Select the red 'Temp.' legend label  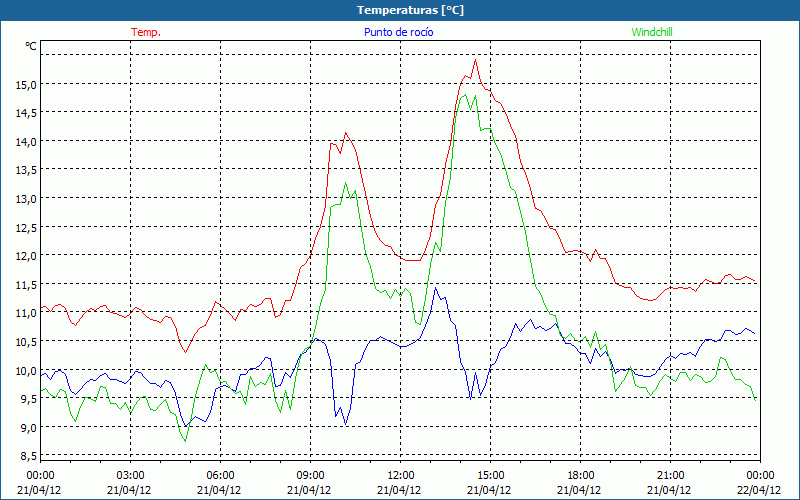146,32
